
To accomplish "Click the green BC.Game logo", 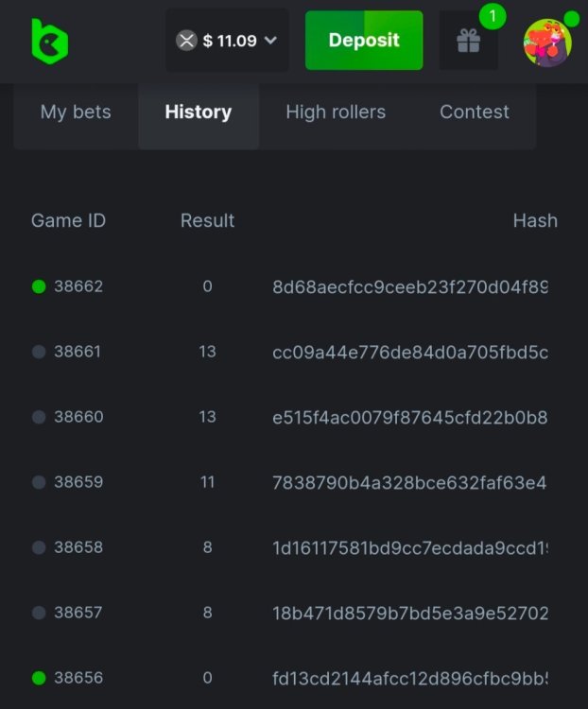I will pos(49,42).
